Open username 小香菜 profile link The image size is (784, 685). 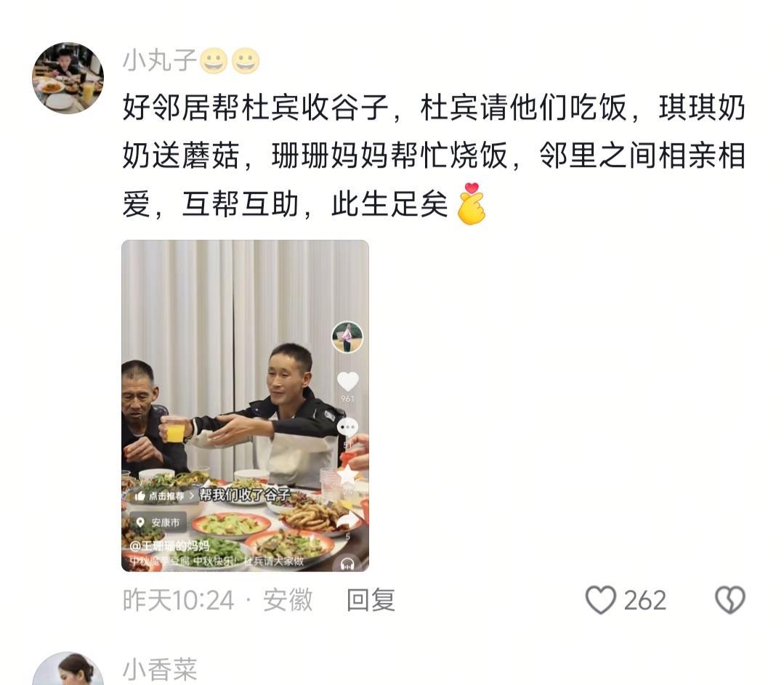pos(160,670)
